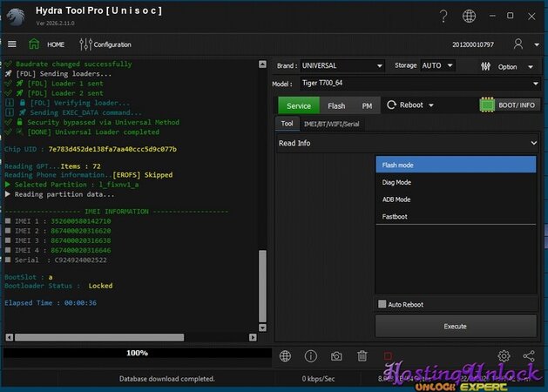Click the Execute button
Image resolution: width=548 pixels, height=392 pixels.
pyautogui.click(x=456, y=326)
